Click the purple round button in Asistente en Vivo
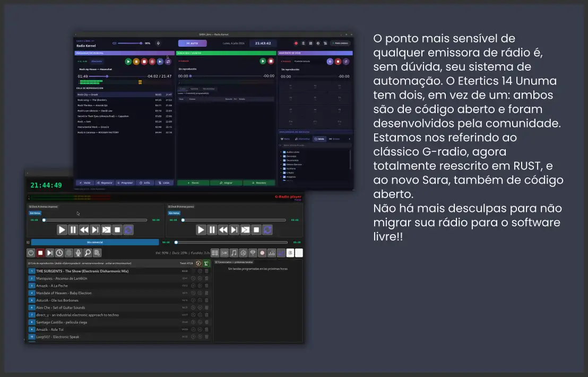588x377 pixels. [x=330, y=61]
